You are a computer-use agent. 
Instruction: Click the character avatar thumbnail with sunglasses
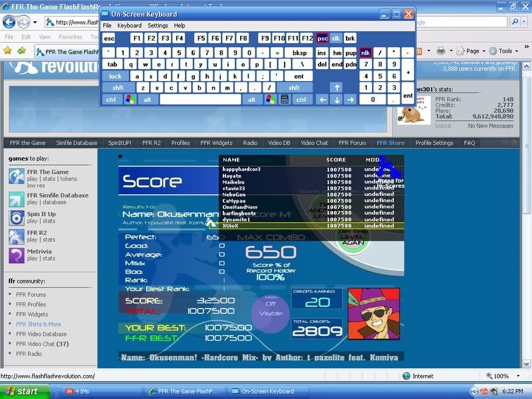374,313
